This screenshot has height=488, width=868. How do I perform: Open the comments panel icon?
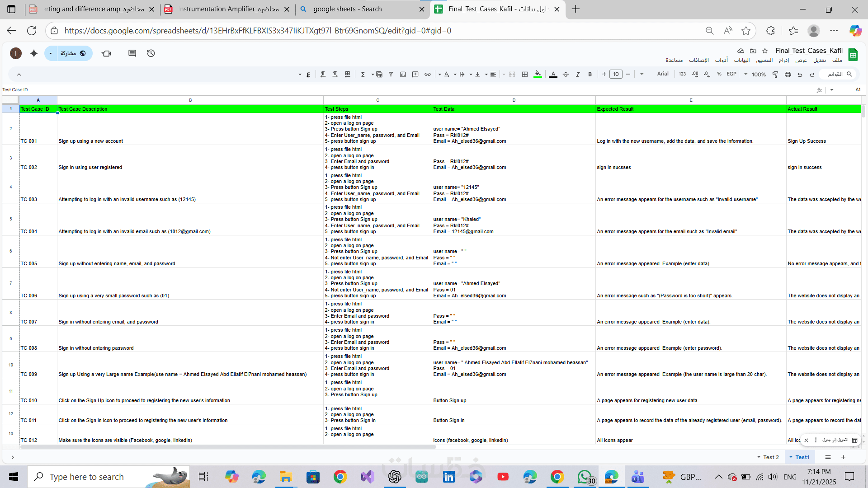click(132, 53)
